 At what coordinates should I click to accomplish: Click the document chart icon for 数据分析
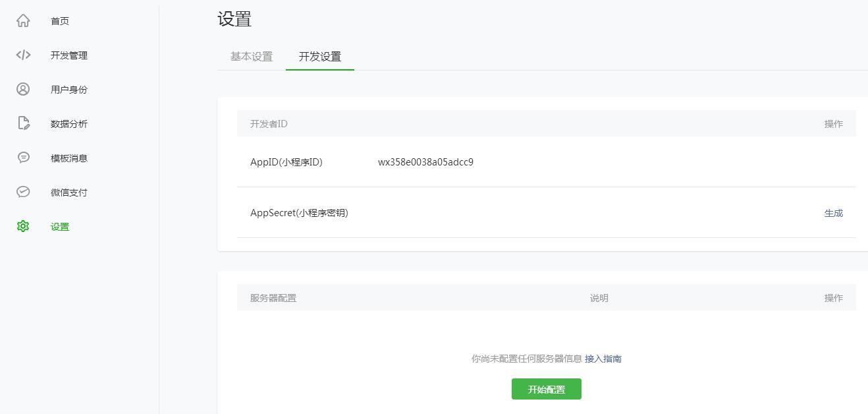pos(23,123)
